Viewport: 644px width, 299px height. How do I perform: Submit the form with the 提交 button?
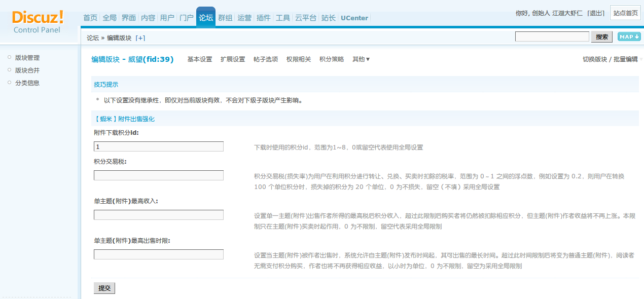coord(104,288)
